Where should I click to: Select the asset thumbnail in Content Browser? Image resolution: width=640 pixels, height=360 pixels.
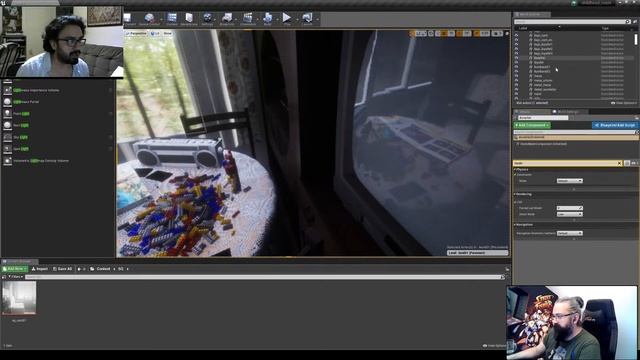(x=19, y=298)
